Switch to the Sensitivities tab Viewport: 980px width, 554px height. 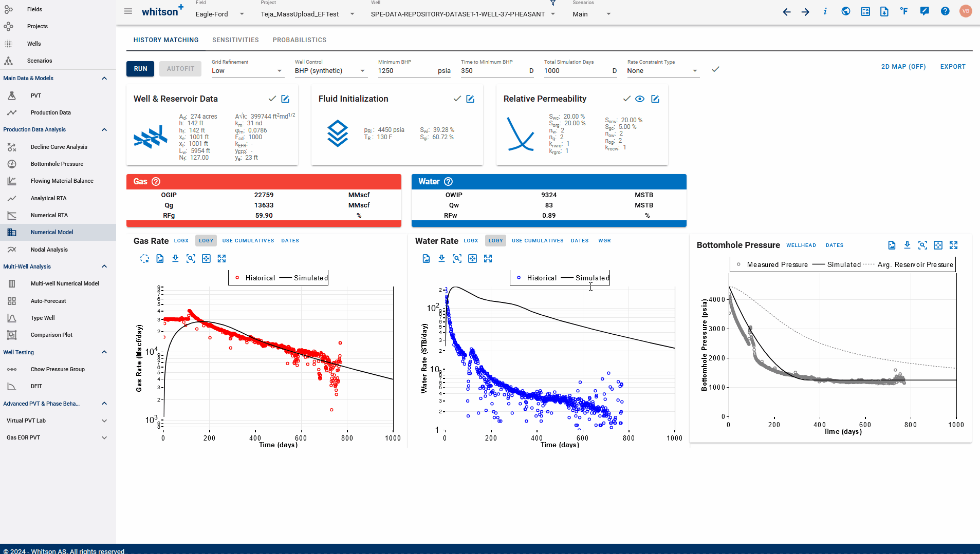235,40
